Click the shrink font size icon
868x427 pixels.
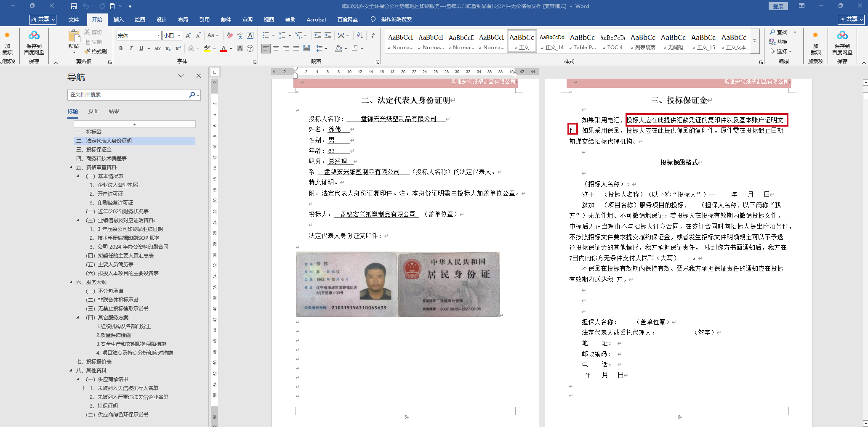[x=198, y=36]
